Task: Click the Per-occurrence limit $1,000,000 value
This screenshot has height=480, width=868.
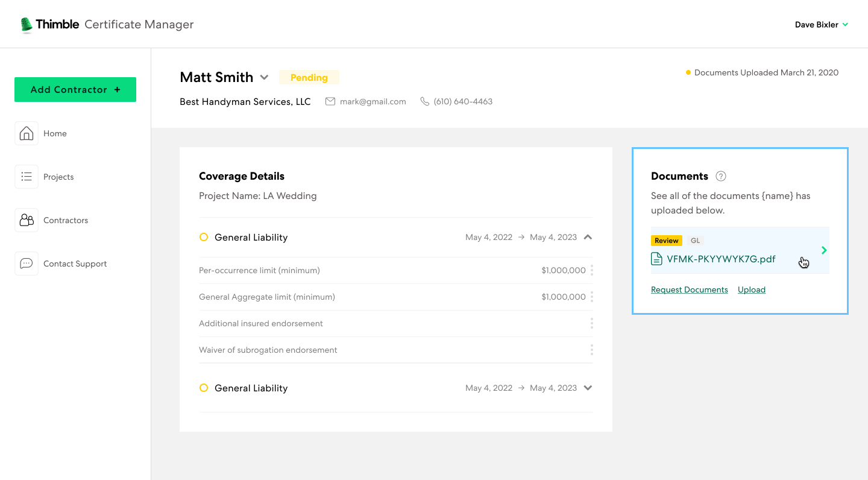Action: coord(564,270)
